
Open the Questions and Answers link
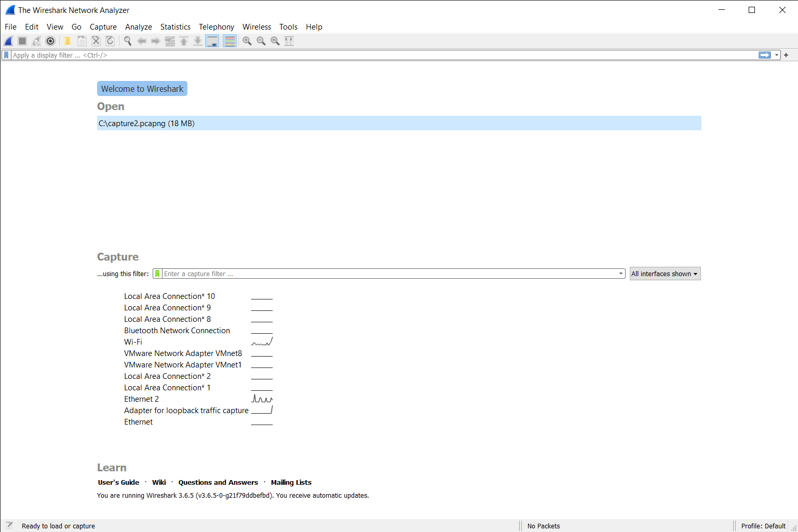[218, 482]
